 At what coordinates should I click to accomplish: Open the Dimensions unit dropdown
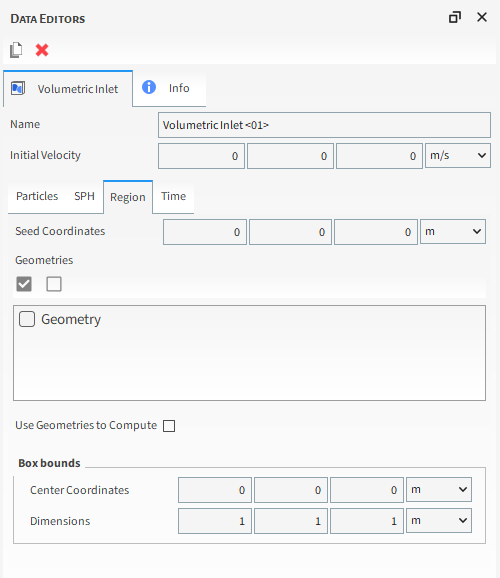coord(439,520)
